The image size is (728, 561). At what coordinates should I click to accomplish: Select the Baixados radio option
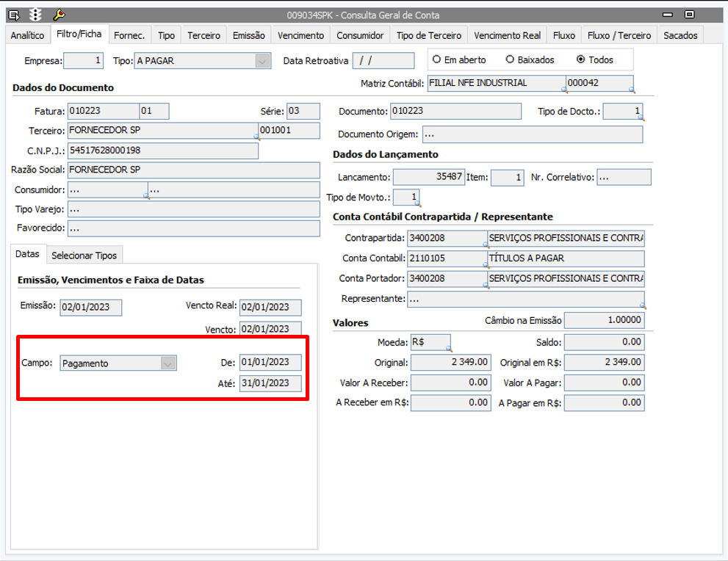click(x=510, y=59)
